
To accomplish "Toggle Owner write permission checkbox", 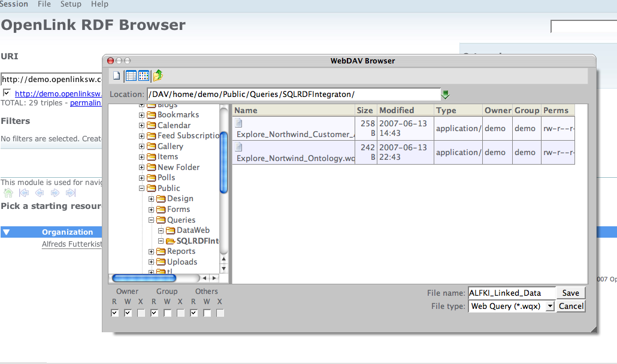I will 128,313.
